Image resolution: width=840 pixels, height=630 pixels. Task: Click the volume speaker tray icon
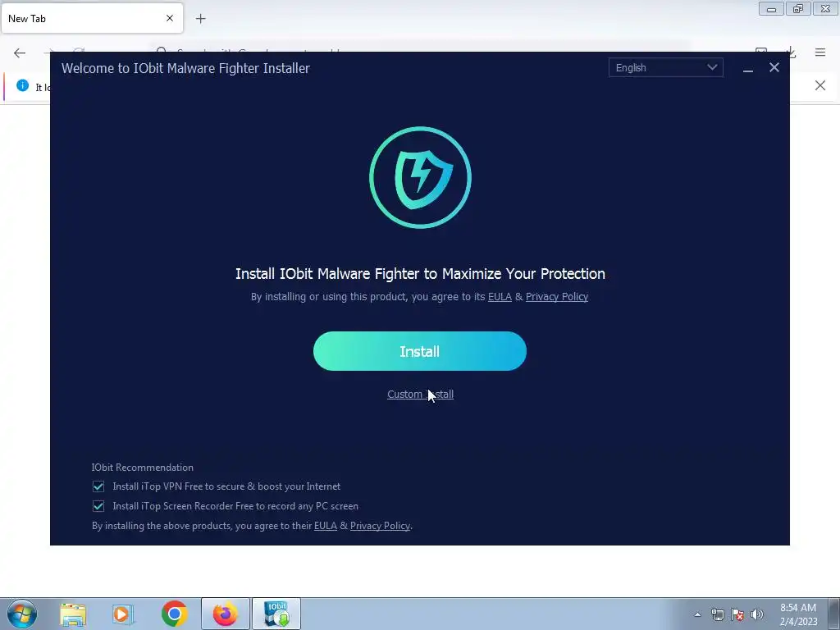click(757, 614)
